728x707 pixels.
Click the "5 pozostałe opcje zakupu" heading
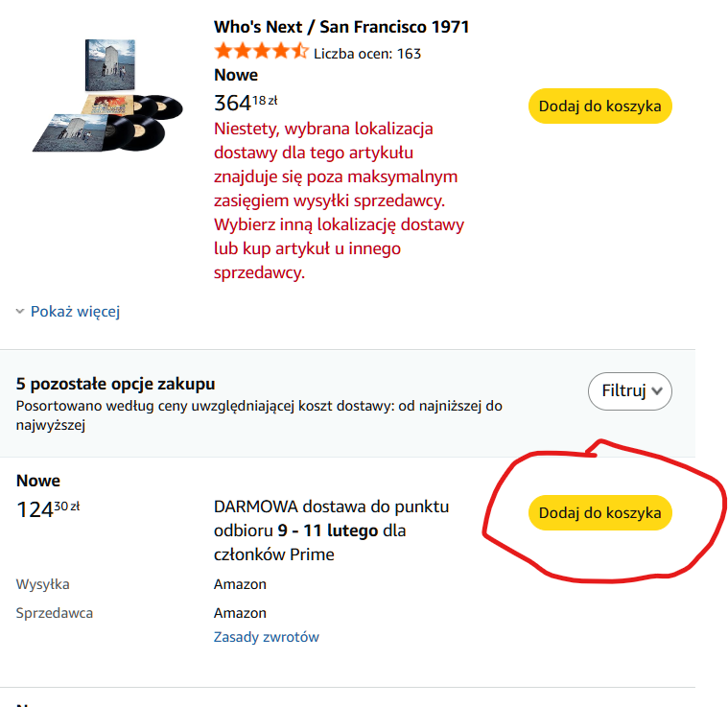point(116,384)
